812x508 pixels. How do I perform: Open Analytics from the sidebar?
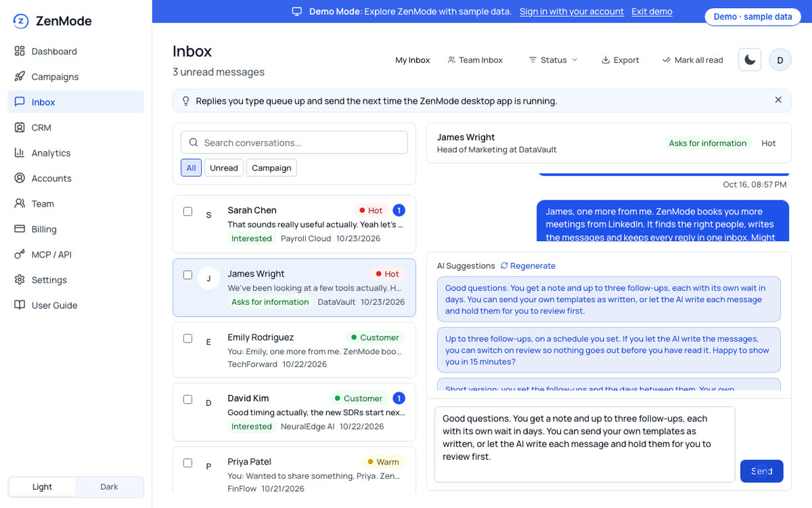76,153
